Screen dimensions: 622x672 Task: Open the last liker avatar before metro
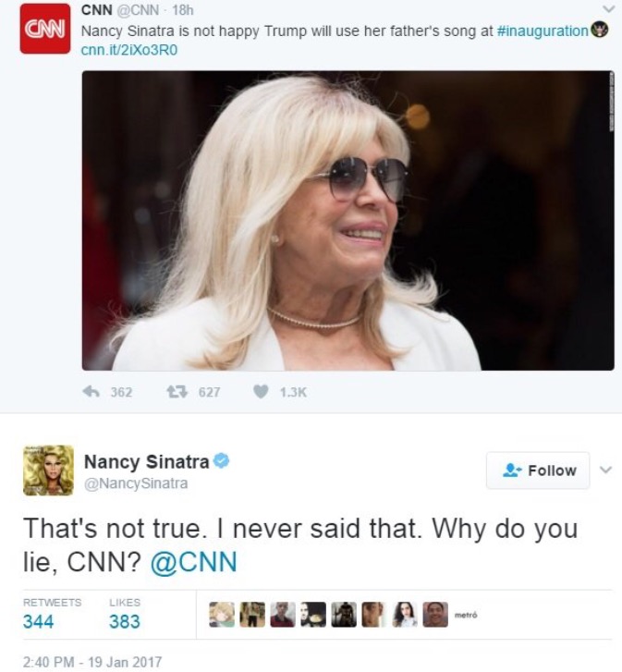pyautogui.click(x=435, y=615)
